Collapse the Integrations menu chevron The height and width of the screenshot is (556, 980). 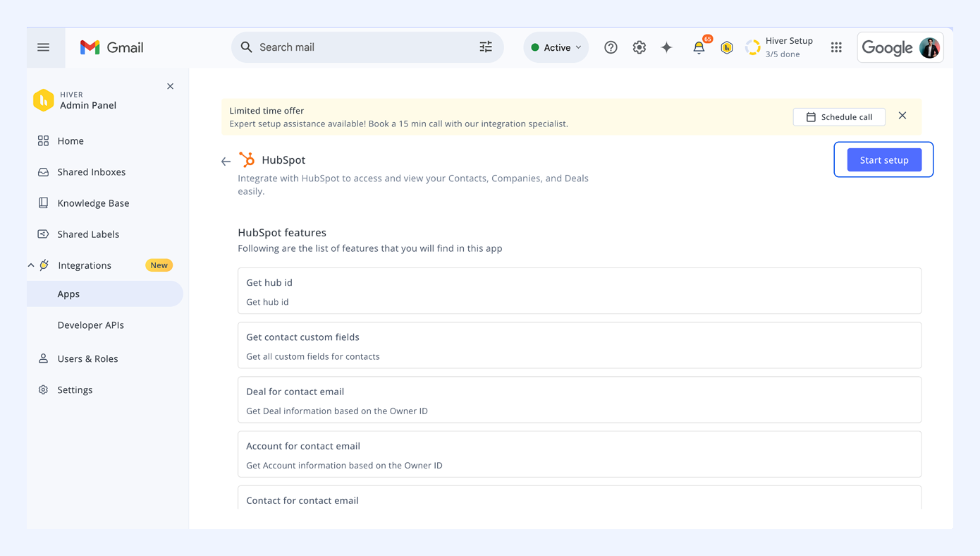click(x=31, y=265)
